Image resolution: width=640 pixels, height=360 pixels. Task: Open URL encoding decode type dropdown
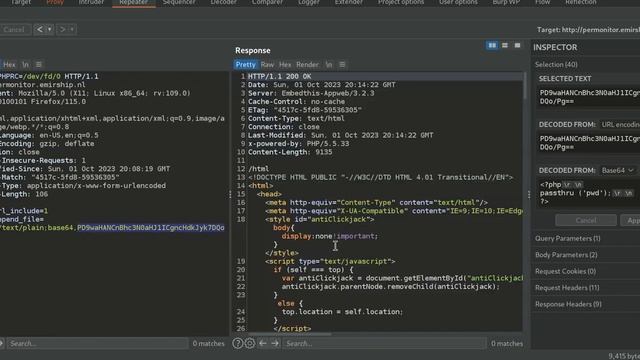tap(620, 124)
